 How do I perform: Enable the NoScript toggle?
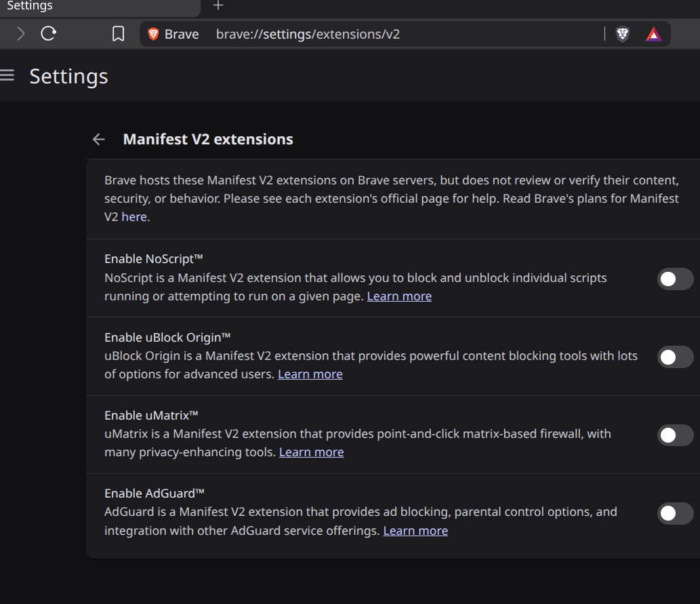coord(675,279)
